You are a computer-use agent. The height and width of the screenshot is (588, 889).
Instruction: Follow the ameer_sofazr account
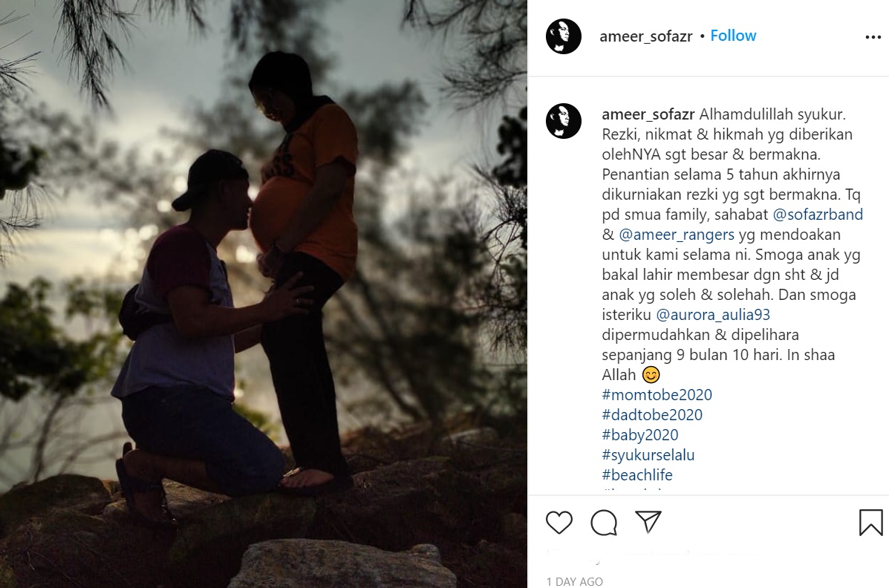(x=733, y=36)
